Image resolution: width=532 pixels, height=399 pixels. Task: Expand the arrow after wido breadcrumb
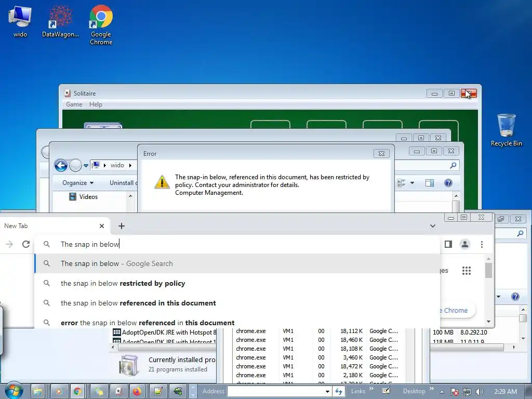coord(130,165)
